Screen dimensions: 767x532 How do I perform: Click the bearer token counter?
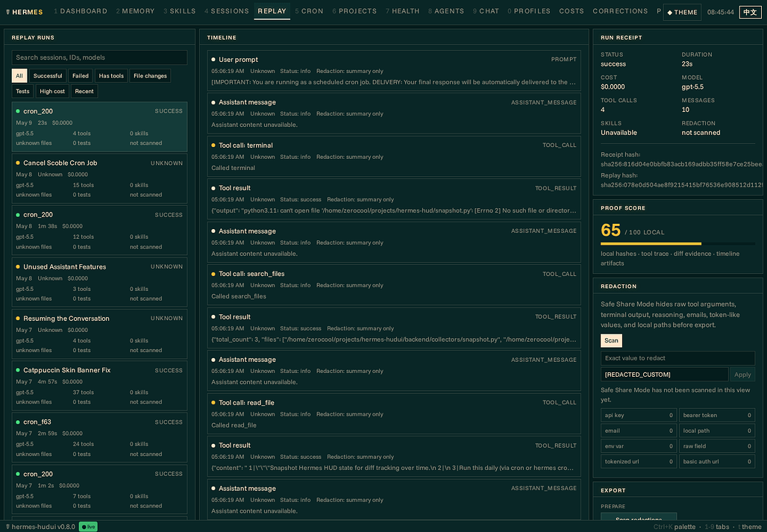click(716, 415)
